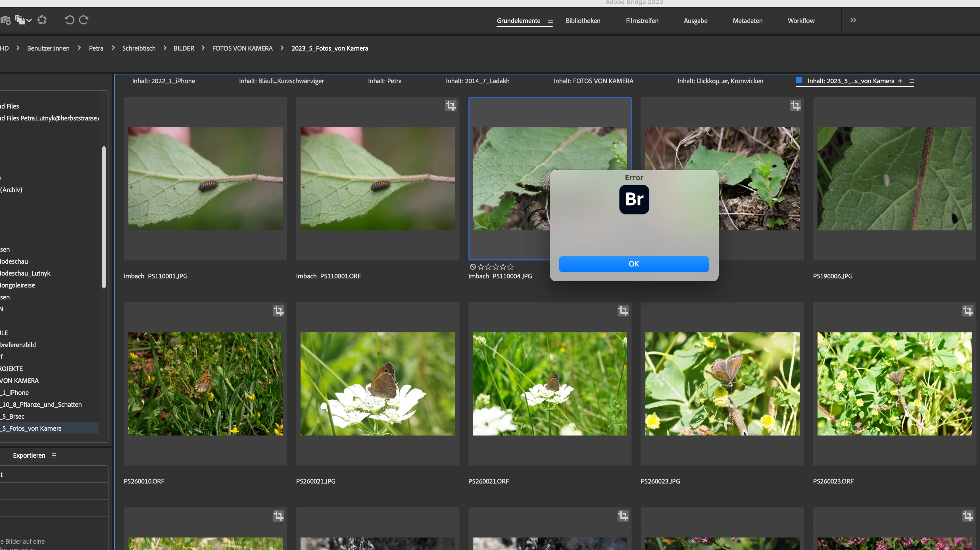Add new content tab with plus icon

point(900,81)
